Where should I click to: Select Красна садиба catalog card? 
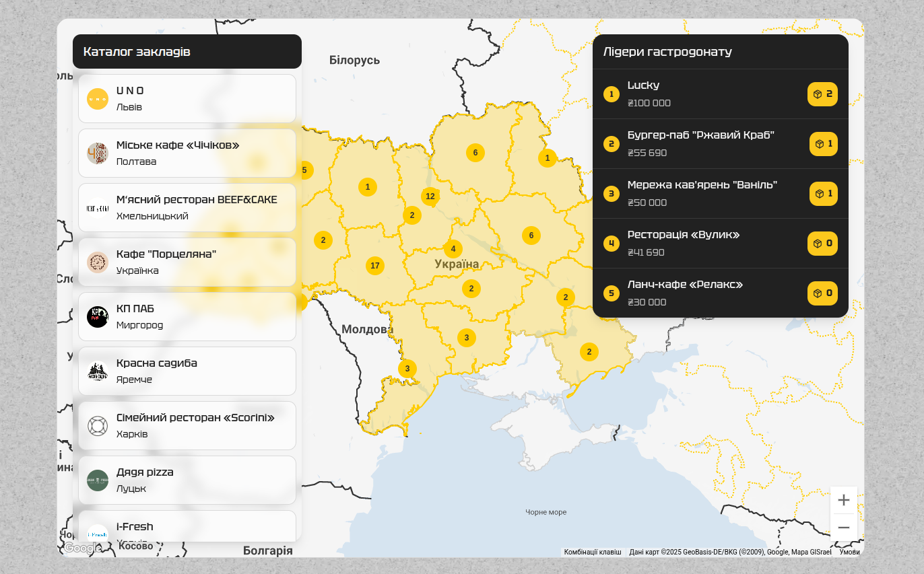pos(187,371)
